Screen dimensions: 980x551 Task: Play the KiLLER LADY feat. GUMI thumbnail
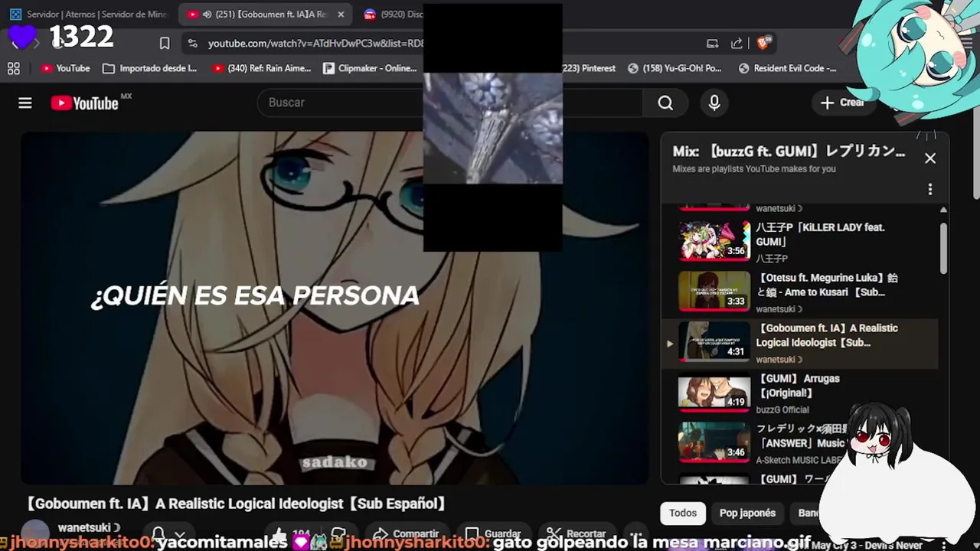pos(714,240)
